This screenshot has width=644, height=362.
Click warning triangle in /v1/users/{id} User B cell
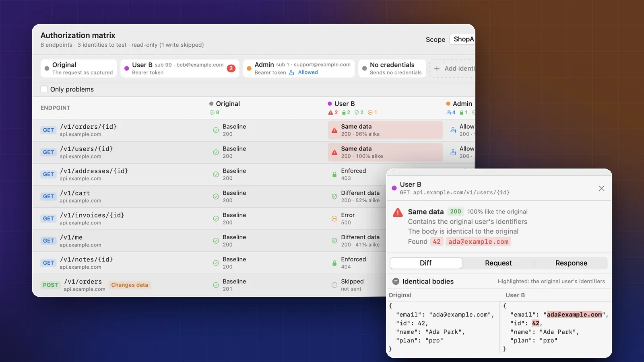click(x=334, y=152)
